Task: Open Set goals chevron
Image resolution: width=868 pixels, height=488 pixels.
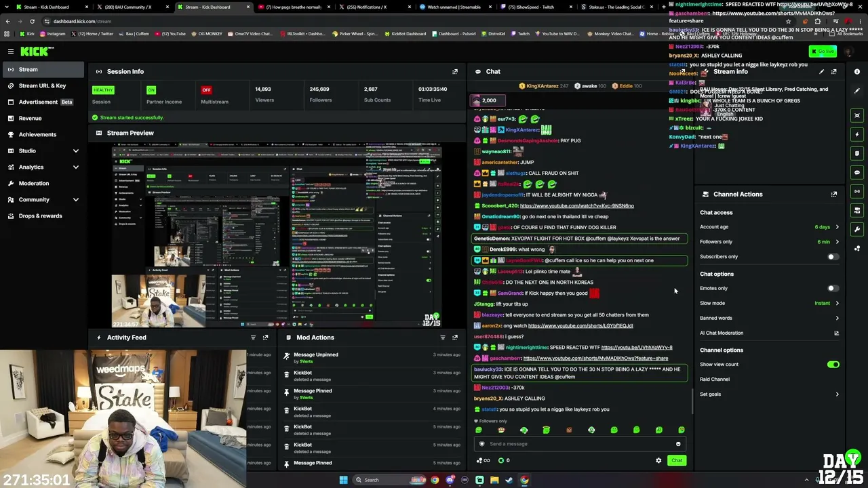Action: pos(837,394)
